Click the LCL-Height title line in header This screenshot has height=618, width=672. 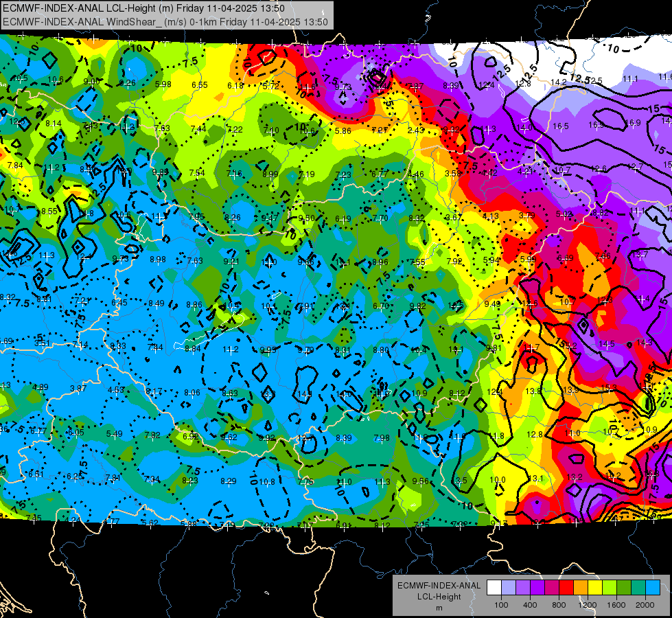[x=143, y=8]
